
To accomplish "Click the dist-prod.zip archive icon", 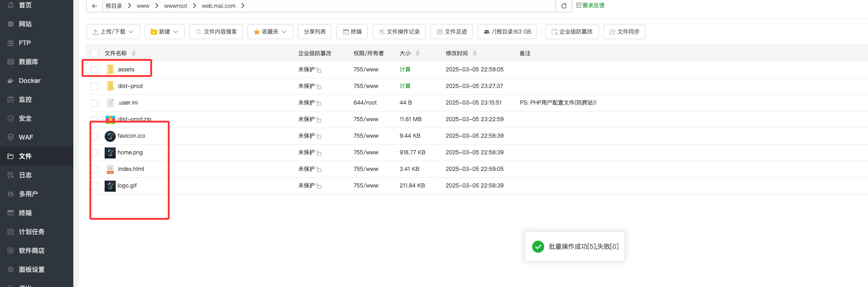I will pos(110,119).
